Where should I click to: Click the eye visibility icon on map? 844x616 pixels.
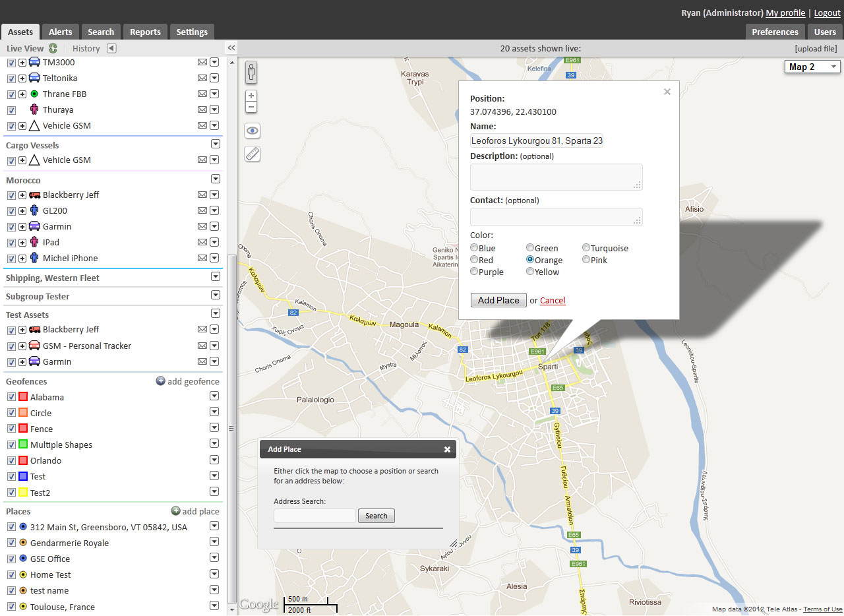tap(252, 131)
